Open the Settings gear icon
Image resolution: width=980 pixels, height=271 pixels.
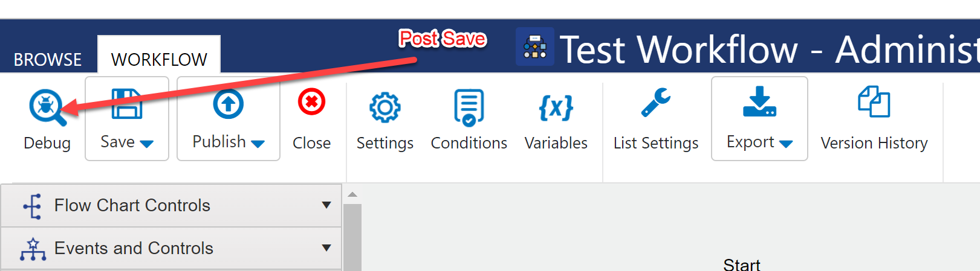tap(385, 107)
